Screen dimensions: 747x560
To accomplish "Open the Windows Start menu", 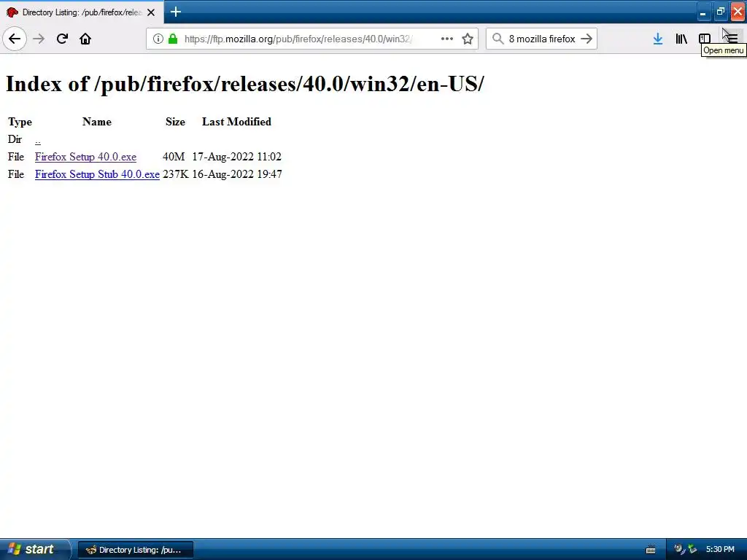I will coord(34,549).
